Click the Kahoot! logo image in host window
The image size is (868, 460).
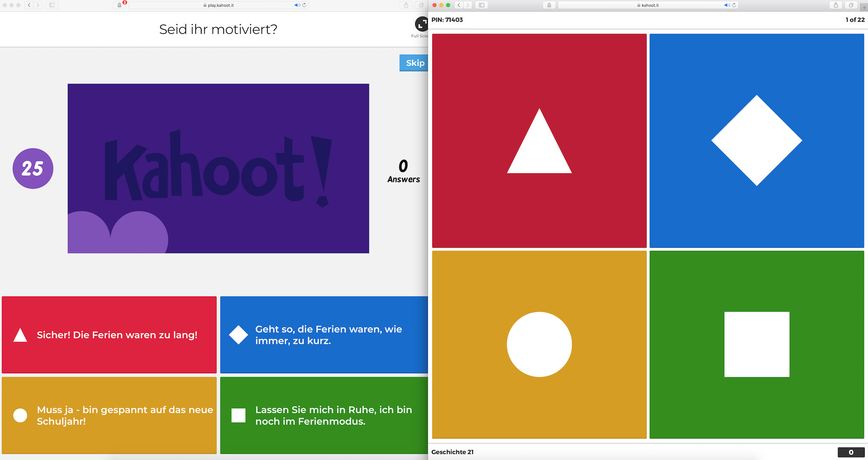218,169
